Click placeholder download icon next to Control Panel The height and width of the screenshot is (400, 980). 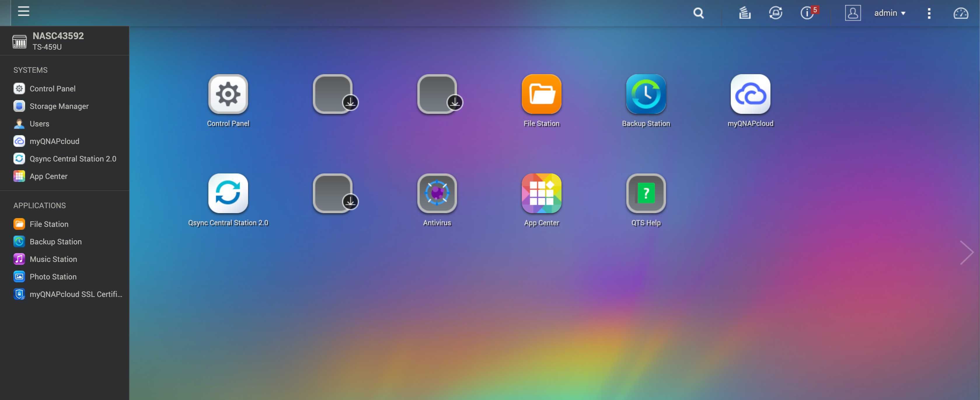tap(332, 94)
